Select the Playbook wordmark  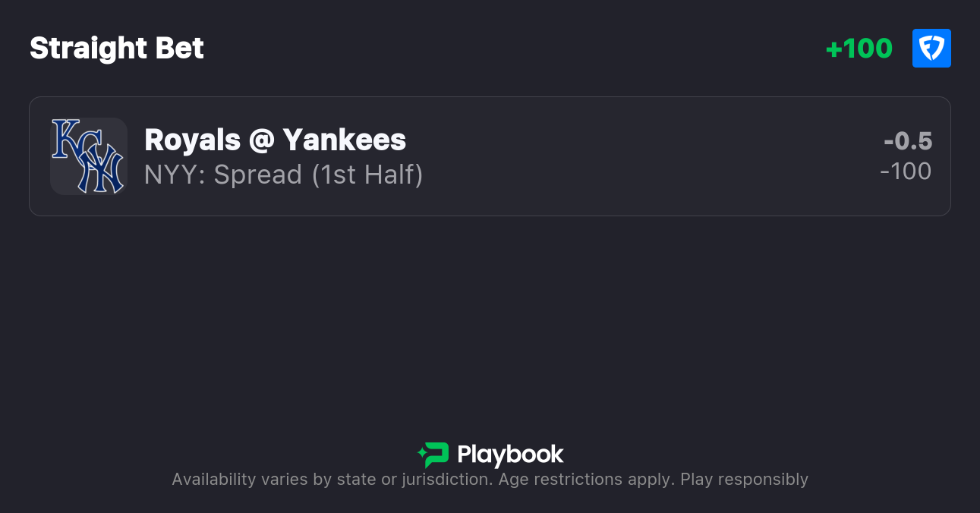pos(510,455)
